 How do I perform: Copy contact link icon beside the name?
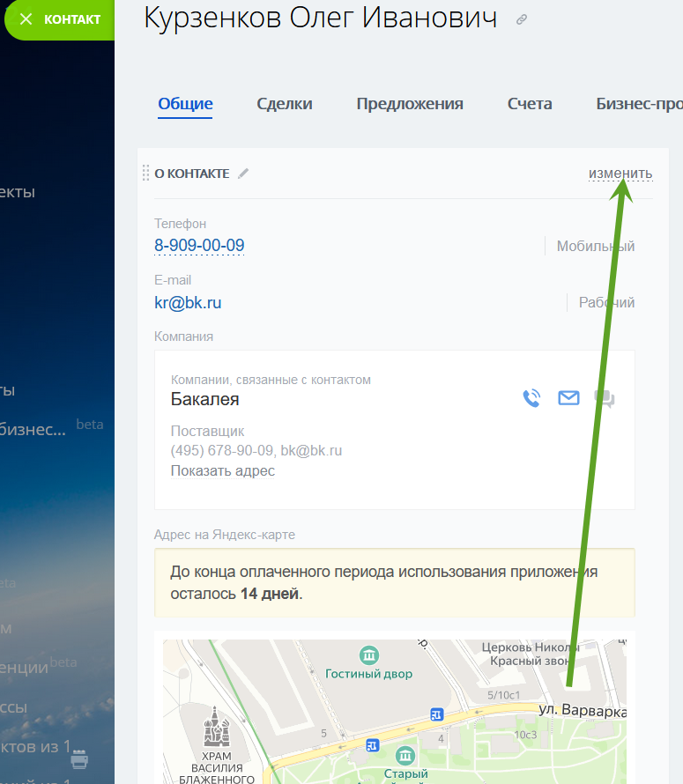pyautogui.click(x=522, y=19)
